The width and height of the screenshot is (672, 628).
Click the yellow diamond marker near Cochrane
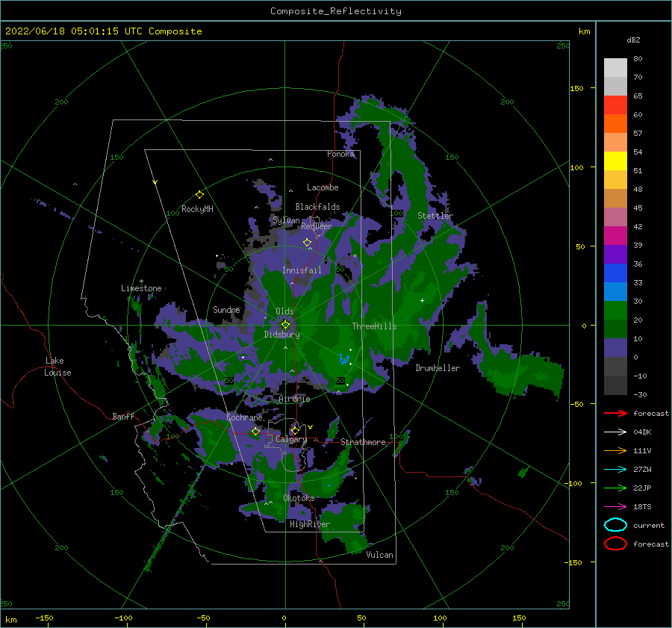(x=255, y=432)
